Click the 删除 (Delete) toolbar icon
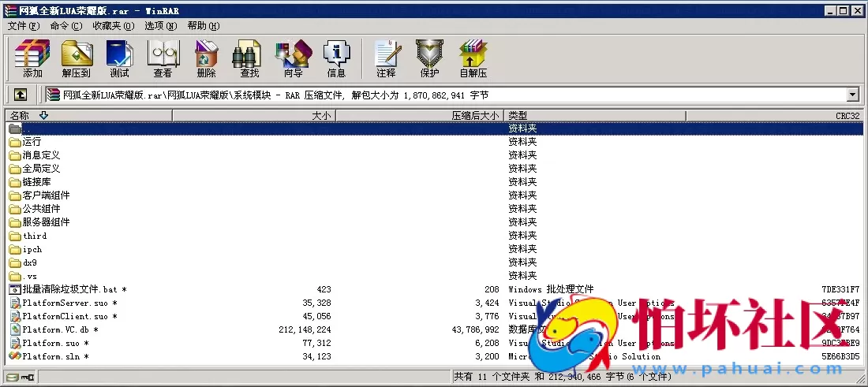 pos(206,58)
